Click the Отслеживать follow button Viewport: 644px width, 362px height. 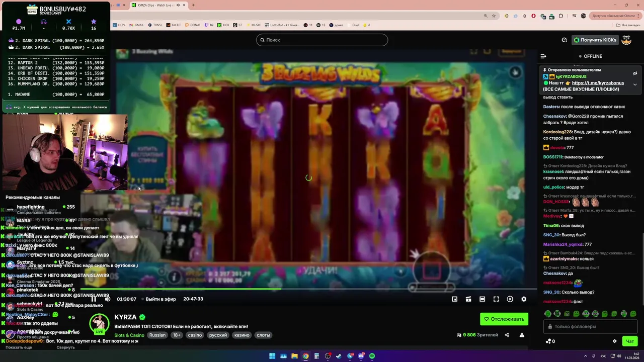(504, 319)
